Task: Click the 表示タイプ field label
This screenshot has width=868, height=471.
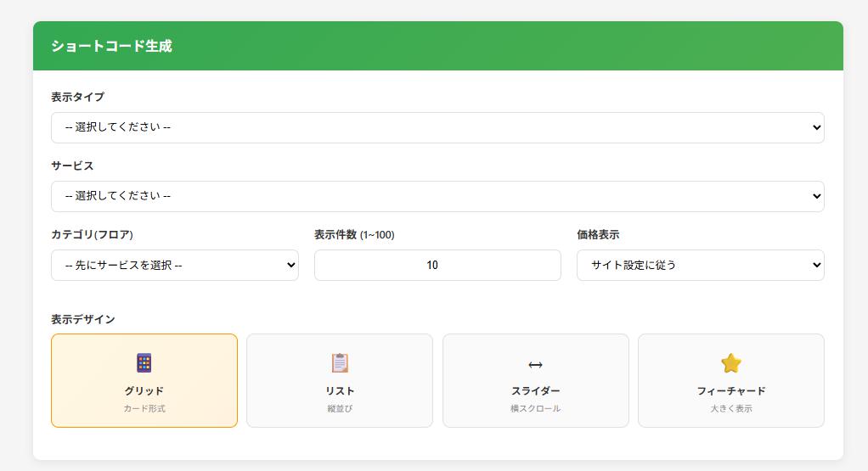Action: [x=77, y=98]
